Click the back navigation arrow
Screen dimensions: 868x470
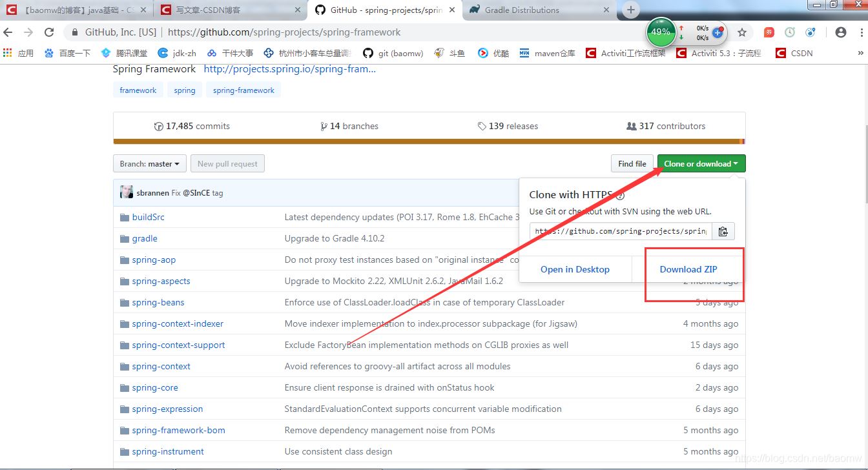coord(8,32)
